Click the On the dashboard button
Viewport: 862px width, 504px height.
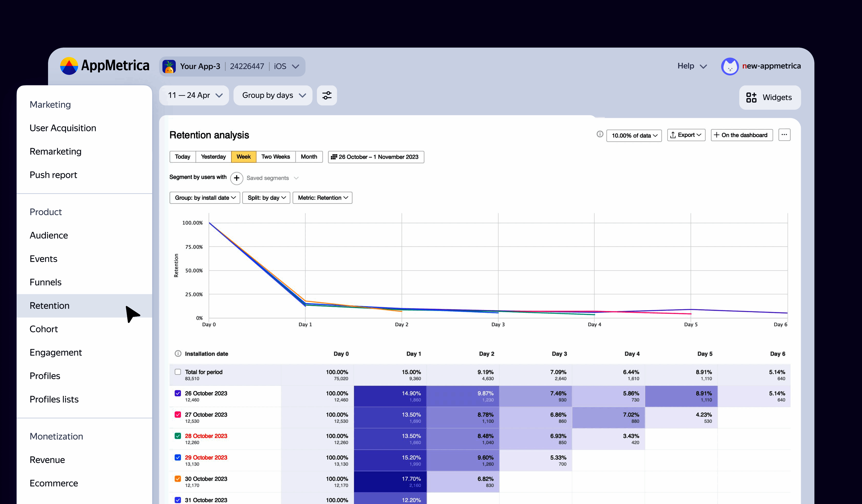point(741,135)
